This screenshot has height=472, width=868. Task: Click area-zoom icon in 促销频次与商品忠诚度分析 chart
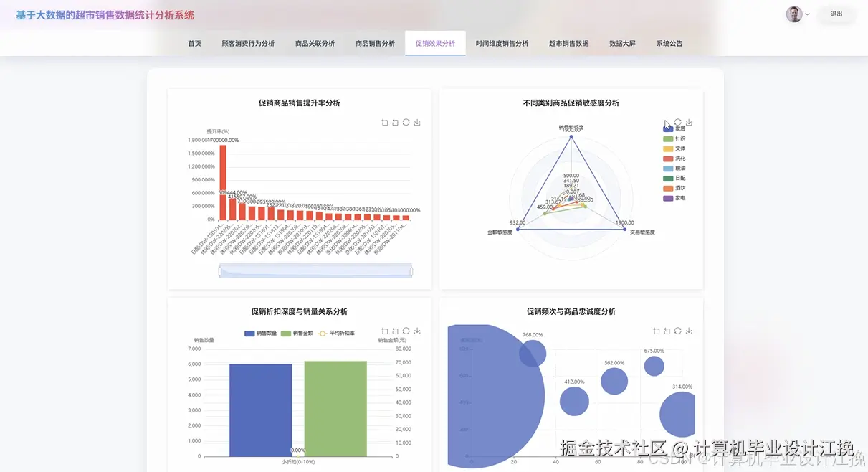pos(657,331)
